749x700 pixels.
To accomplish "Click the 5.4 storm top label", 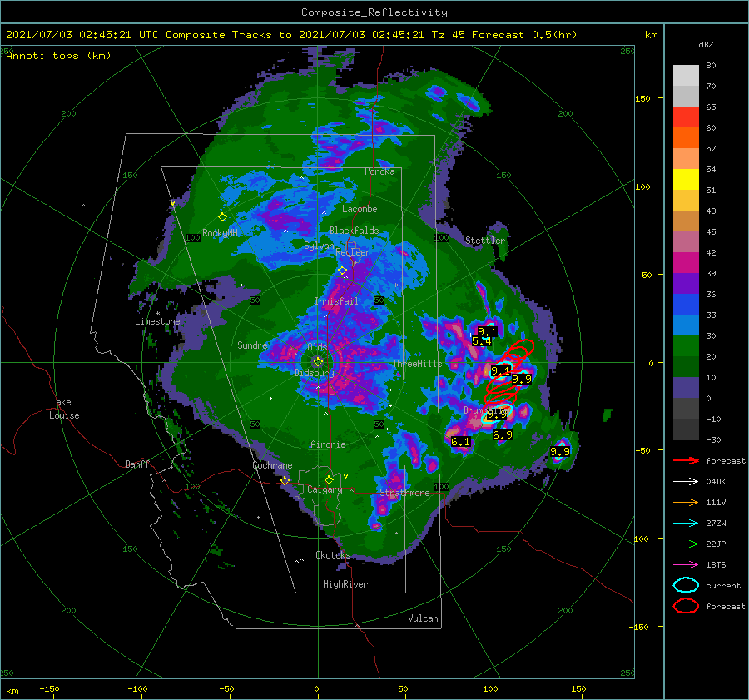I will click(482, 341).
